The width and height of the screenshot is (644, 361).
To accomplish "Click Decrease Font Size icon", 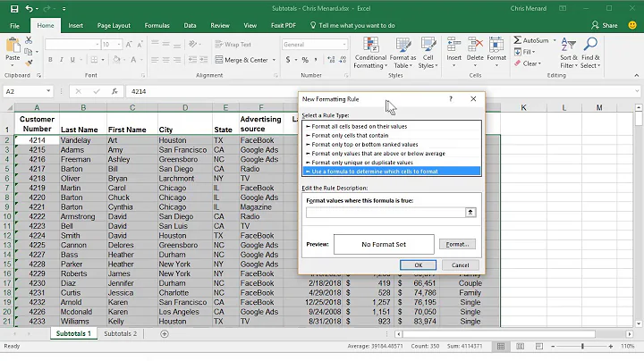I will 140,45.
